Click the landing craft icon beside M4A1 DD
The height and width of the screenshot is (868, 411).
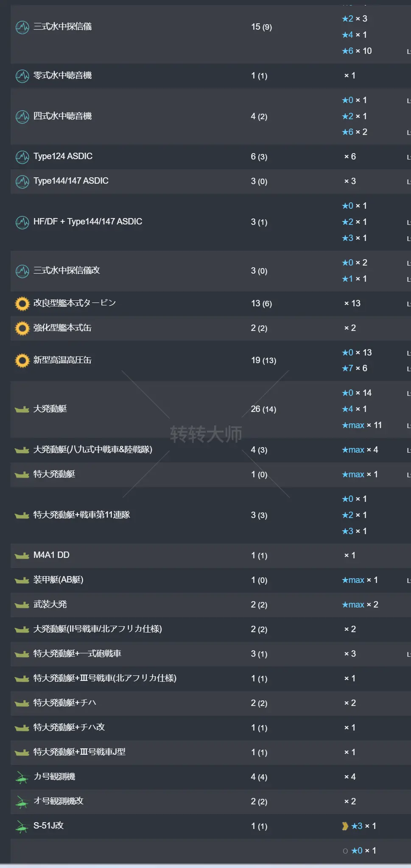tap(22, 556)
